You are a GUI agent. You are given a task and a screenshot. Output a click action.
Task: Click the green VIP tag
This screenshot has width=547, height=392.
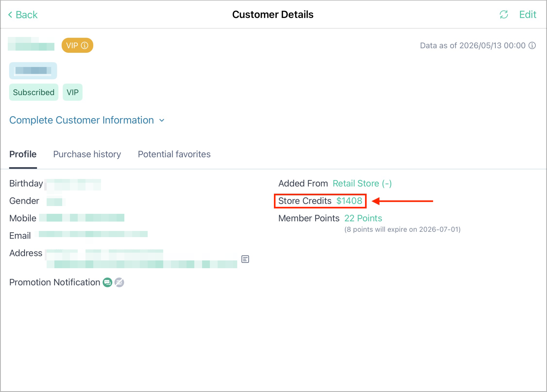(x=73, y=92)
